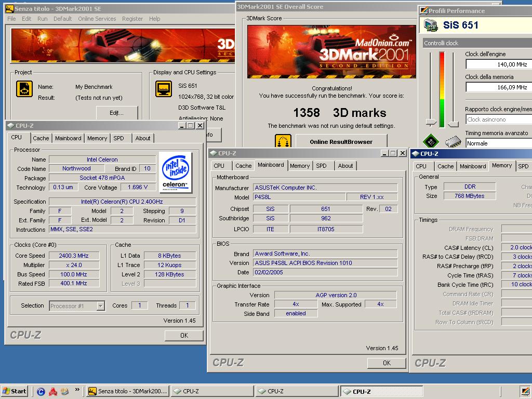Click the yellow icon beside Online ResultBrowser

tap(283, 140)
